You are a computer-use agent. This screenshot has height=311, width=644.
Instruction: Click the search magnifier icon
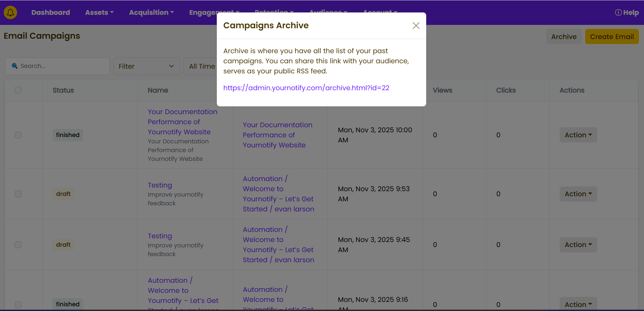(x=14, y=66)
